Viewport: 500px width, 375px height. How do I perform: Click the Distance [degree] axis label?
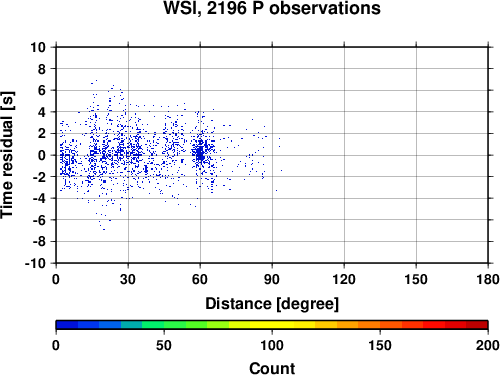click(x=272, y=304)
